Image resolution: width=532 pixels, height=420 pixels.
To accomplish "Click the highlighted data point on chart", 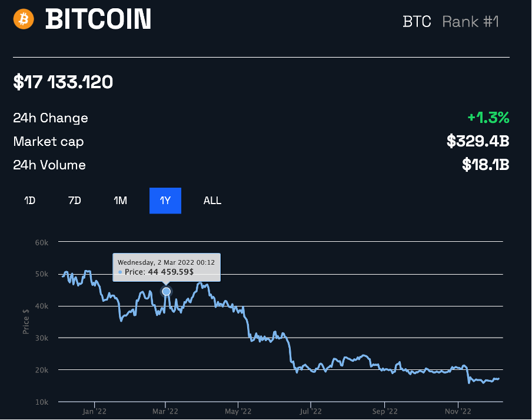I will coord(166,291).
